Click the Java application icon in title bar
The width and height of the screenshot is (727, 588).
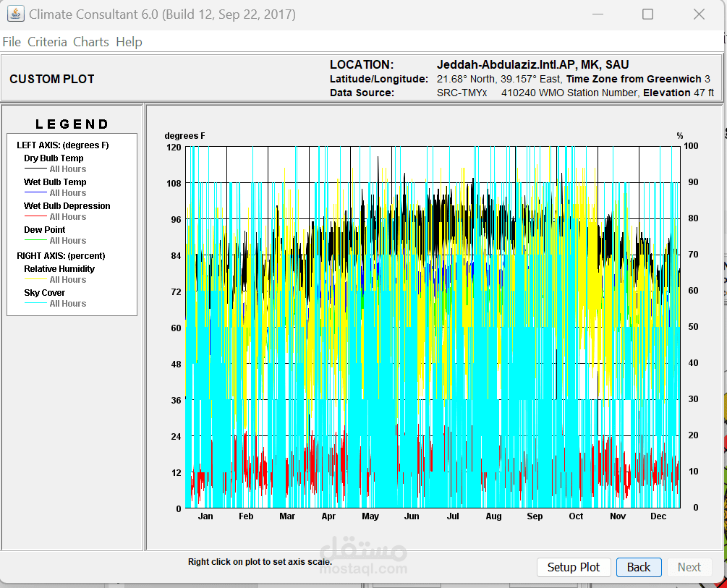tap(15, 14)
